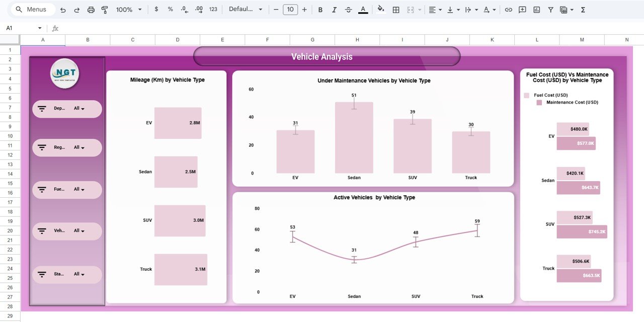Open the insert chart tool

pyautogui.click(x=536, y=10)
